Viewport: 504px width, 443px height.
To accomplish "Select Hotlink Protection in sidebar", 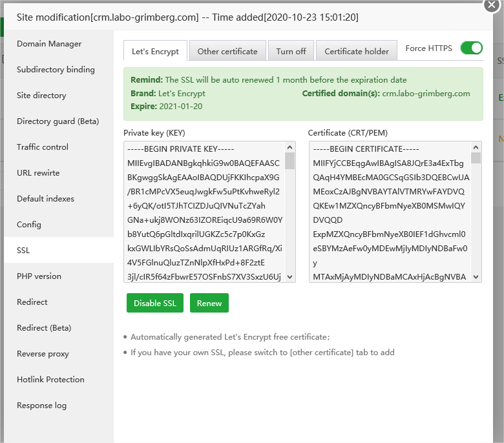I will coord(50,380).
